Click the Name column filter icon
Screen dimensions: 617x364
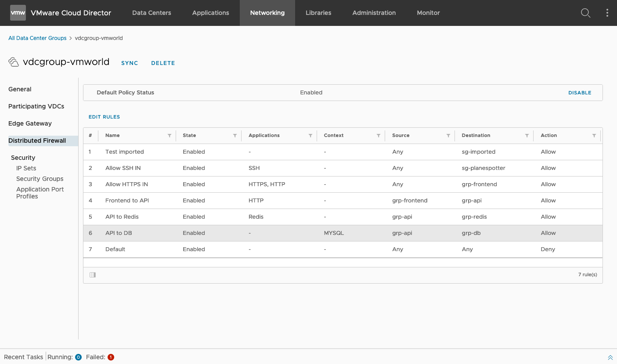[x=170, y=136]
